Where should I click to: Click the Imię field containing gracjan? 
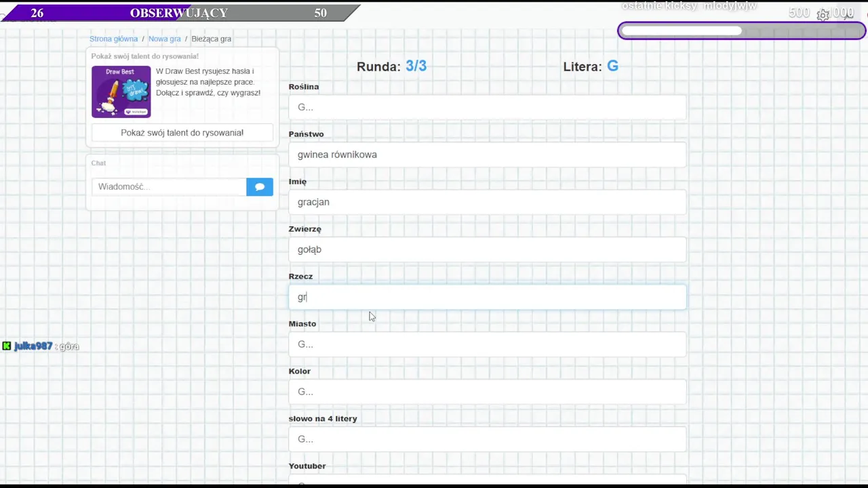tap(488, 202)
